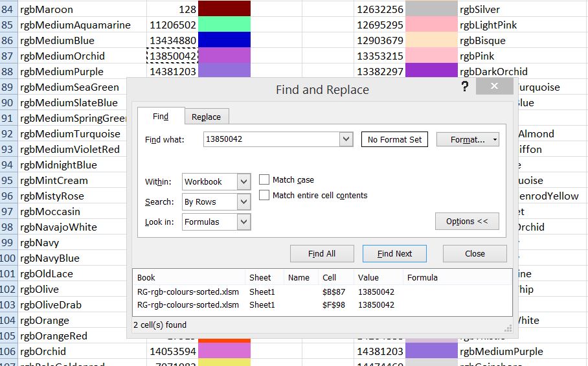The height and width of the screenshot is (366, 588).
Task: Enable the Match case checkbox
Action: [x=264, y=179]
